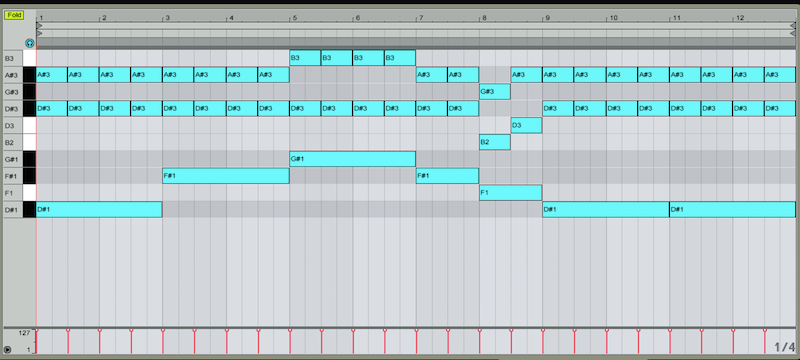The width and height of the screenshot is (800, 360).
Task: Click the A#3 row label
Action: [x=11, y=75]
